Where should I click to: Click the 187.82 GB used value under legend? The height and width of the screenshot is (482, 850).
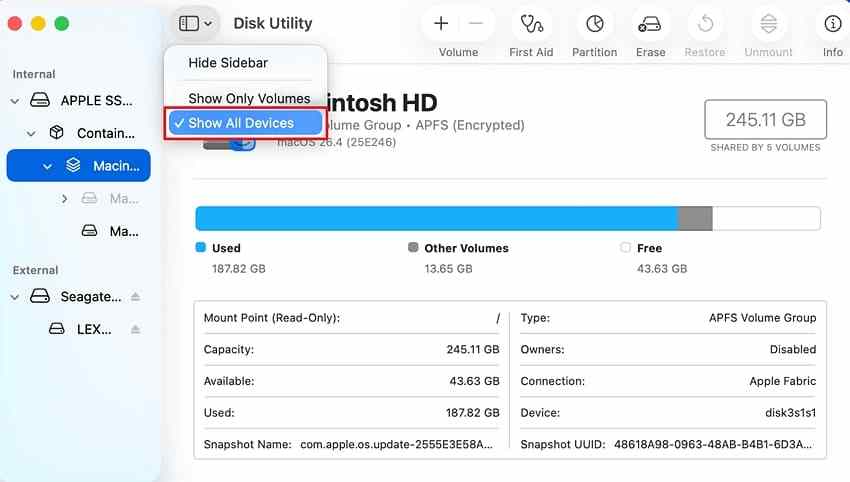(x=239, y=269)
